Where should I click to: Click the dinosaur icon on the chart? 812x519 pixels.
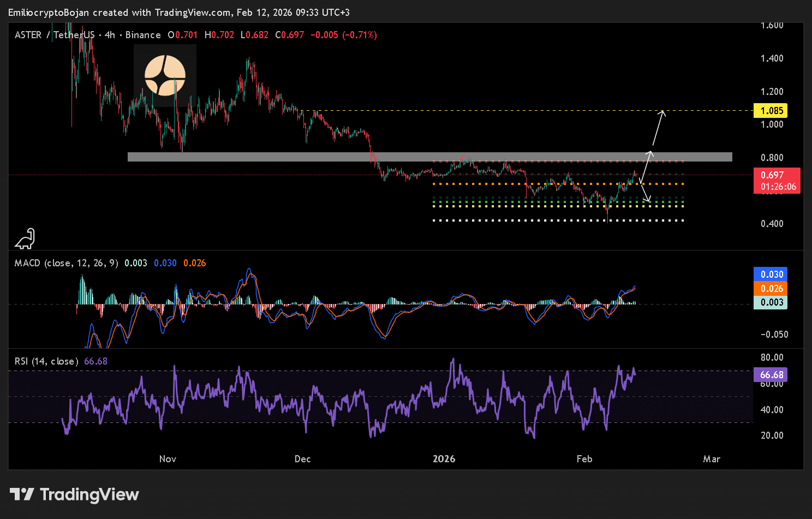coord(25,238)
